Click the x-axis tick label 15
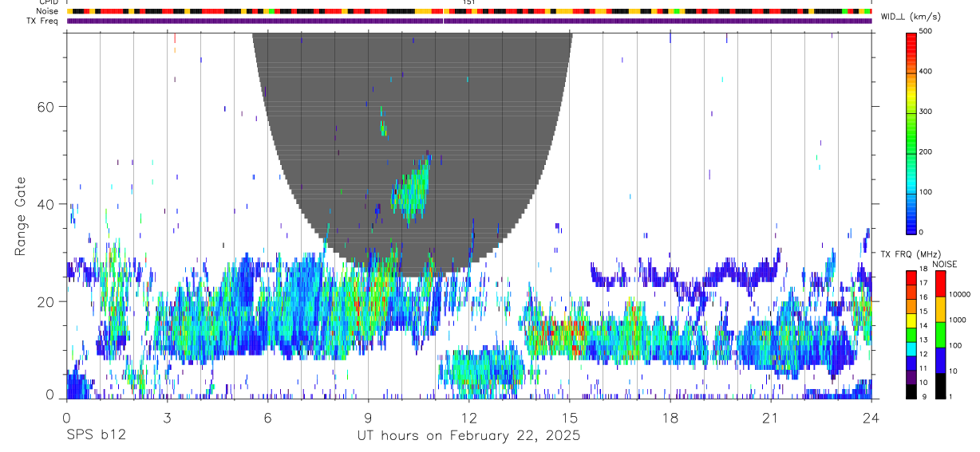 pyautogui.click(x=569, y=418)
